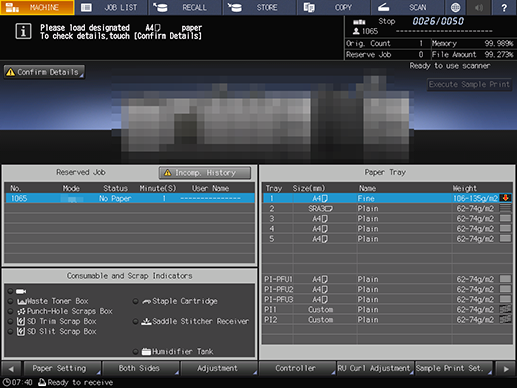The width and height of the screenshot is (517, 388).
Task: Click the Confirm Details button
Action: (44, 72)
